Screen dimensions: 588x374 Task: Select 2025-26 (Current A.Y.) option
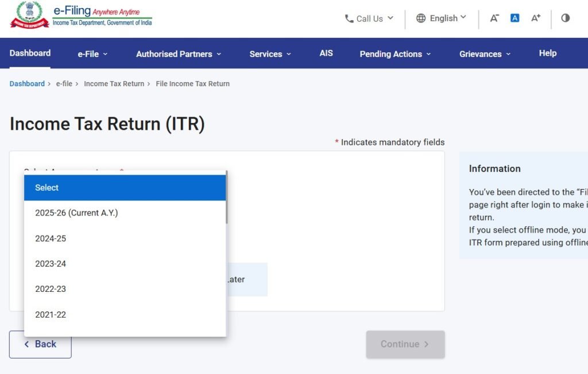click(76, 213)
